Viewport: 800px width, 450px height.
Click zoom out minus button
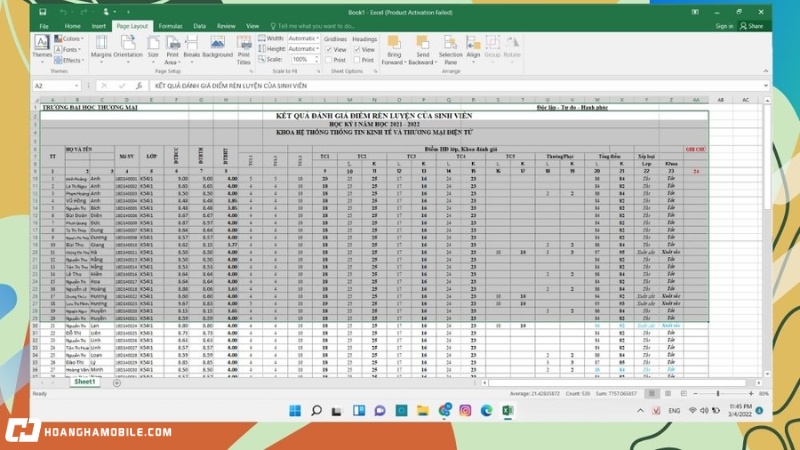point(695,393)
